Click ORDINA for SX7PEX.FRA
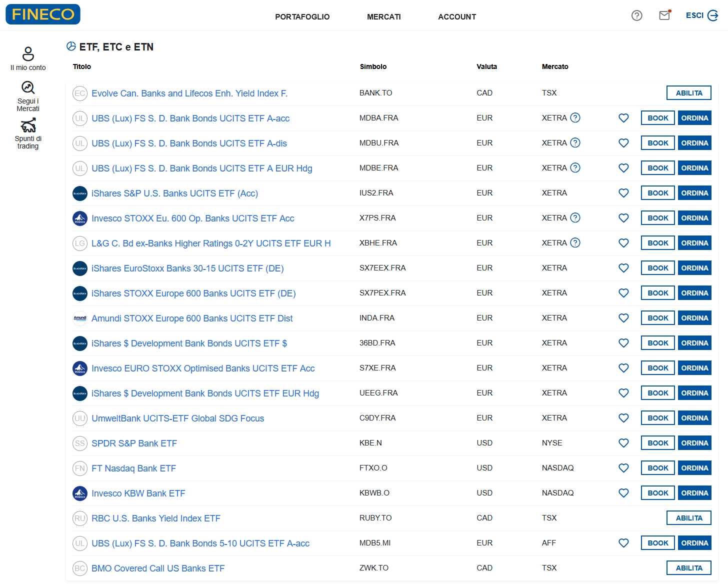This screenshot has width=728, height=586. pos(694,293)
